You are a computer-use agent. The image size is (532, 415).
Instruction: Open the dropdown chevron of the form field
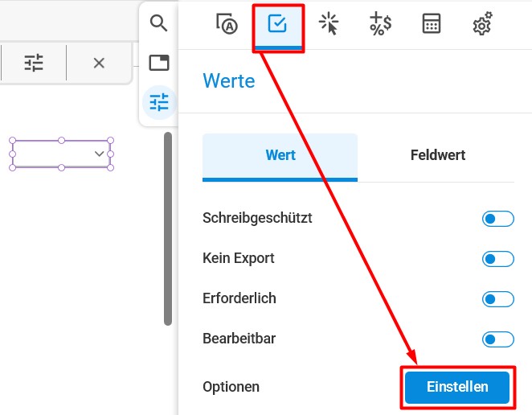pyautogui.click(x=99, y=154)
